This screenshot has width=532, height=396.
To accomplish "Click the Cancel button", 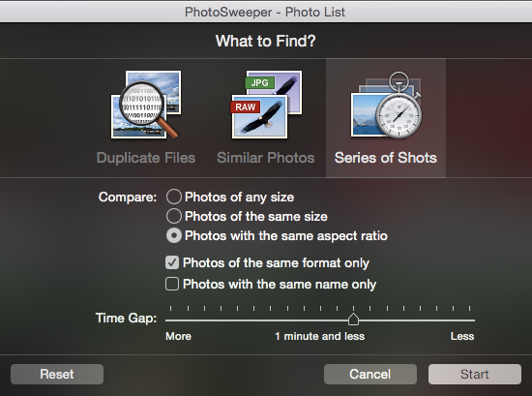I will click(370, 375).
